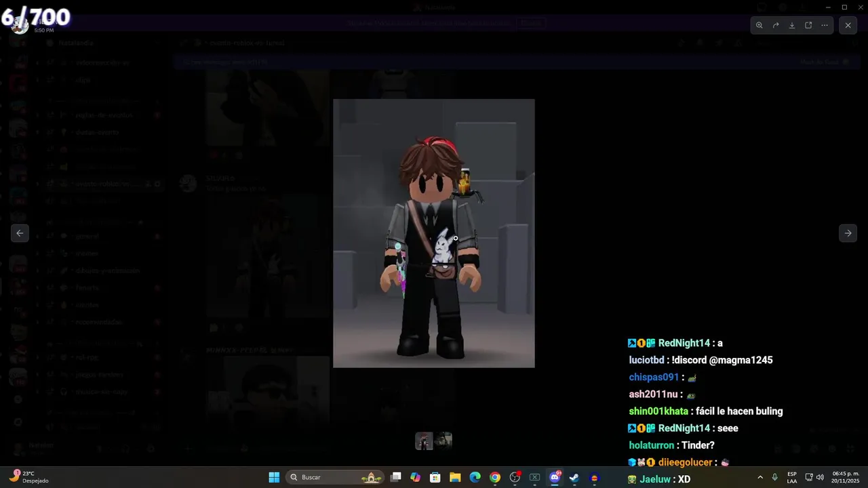The width and height of the screenshot is (868, 488).
Task: Switch to Discord on the taskbar
Action: tap(555, 477)
